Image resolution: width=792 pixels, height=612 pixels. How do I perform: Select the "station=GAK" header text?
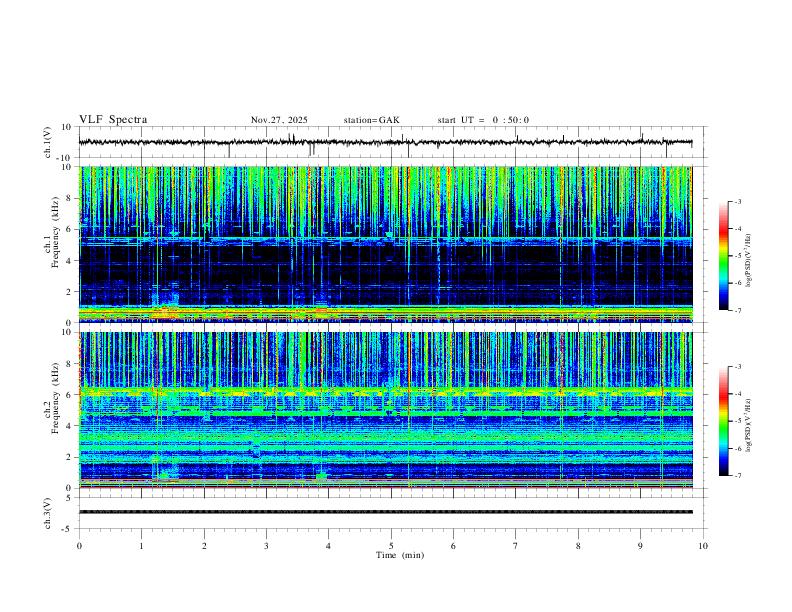pos(371,120)
